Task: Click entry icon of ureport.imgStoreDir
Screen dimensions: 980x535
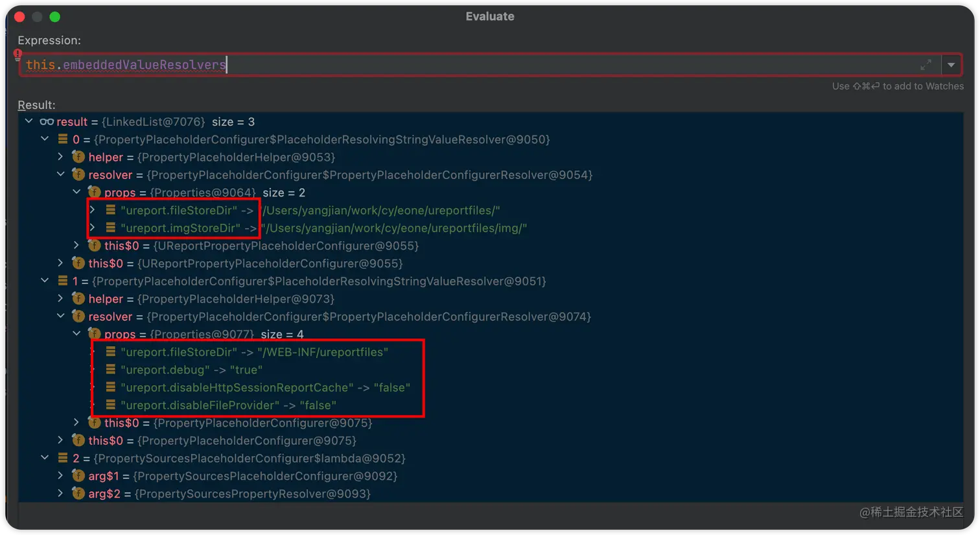Action: 111,228
